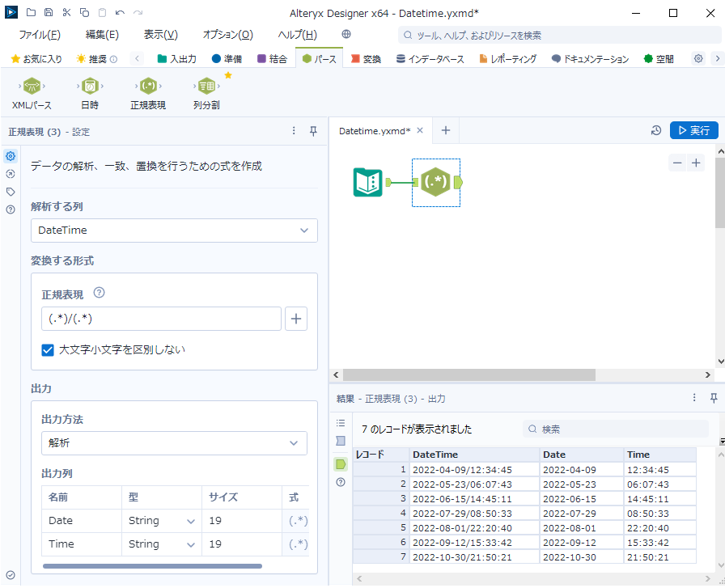Expand the 出力方法 解析 dropdown
This screenshot has height=588, width=725.
click(174, 443)
